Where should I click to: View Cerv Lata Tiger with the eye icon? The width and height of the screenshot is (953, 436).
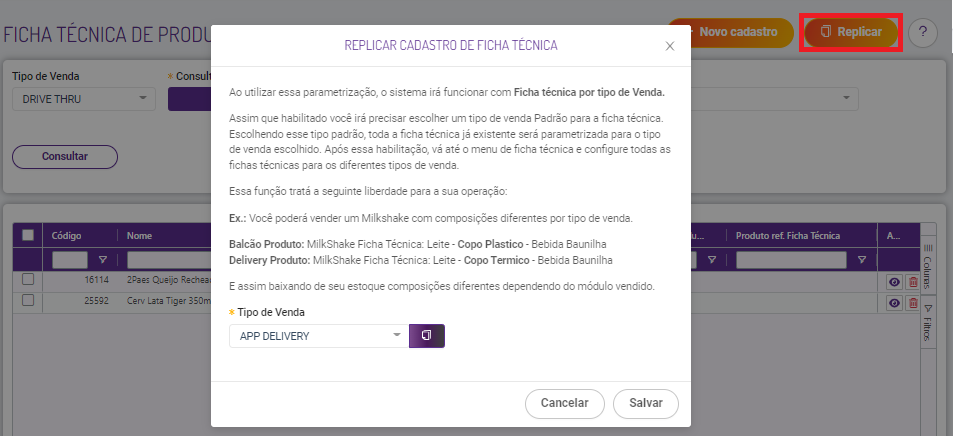[x=894, y=303]
